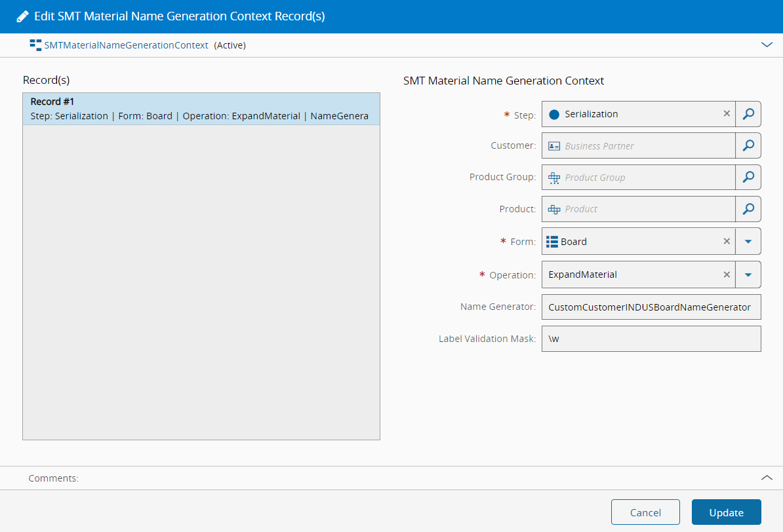Open Customer lookup with magnifier icon

[x=748, y=145]
